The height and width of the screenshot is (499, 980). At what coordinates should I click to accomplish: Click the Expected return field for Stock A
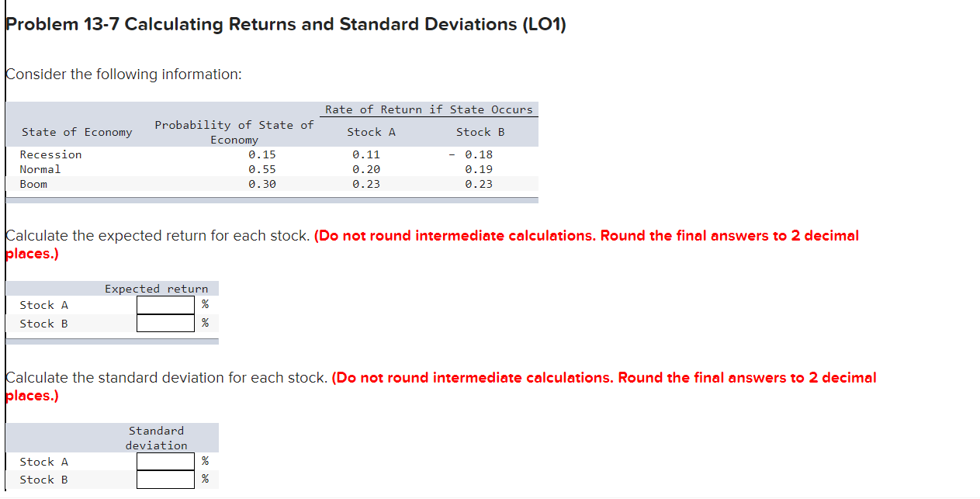coord(165,304)
